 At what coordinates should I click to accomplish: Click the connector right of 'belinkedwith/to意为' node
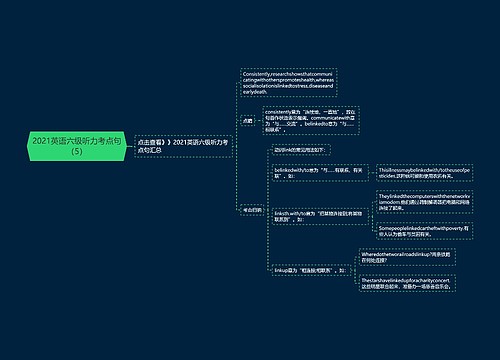point(372,173)
